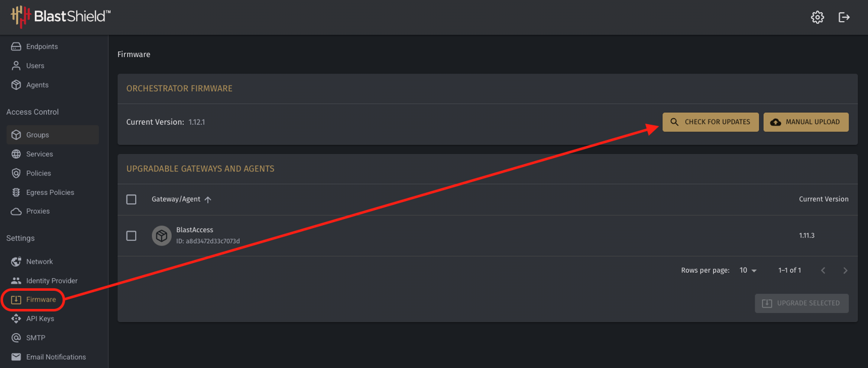Screen dimensions: 868x368
Task: Go to previous page chevron
Action: 823,270
